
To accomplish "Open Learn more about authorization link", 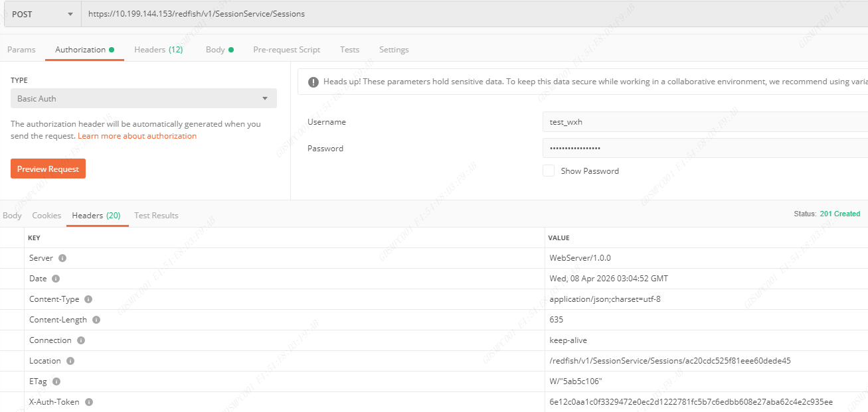I will click(137, 136).
